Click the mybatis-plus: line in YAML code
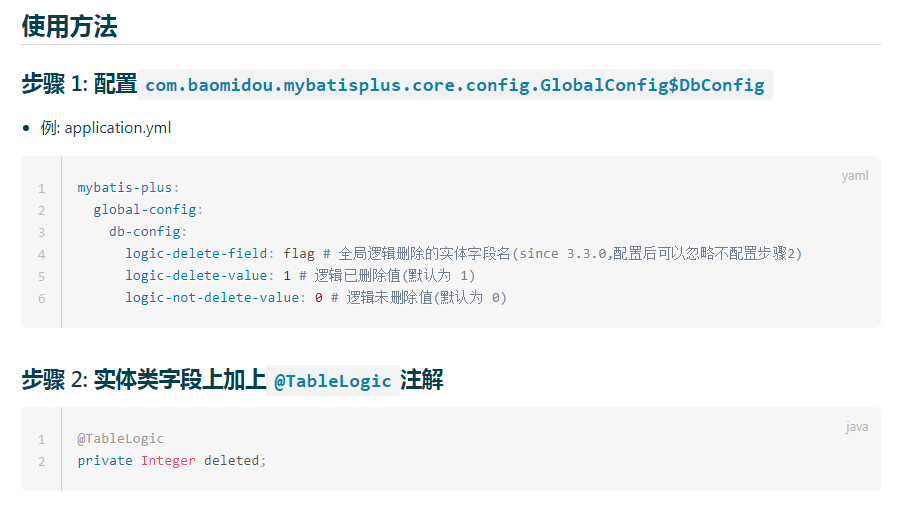This screenshot has width=901, height=507. pyautogui.click(x=128, y=188)
